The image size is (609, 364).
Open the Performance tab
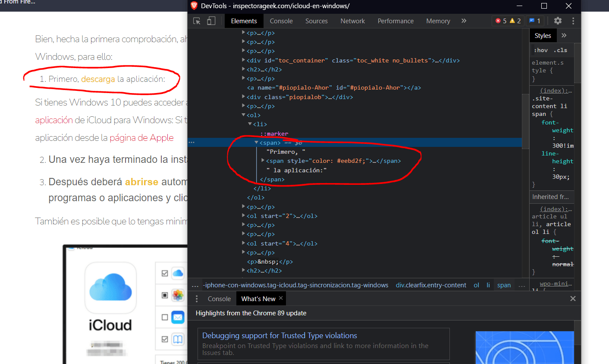click(x=396, y=21)
